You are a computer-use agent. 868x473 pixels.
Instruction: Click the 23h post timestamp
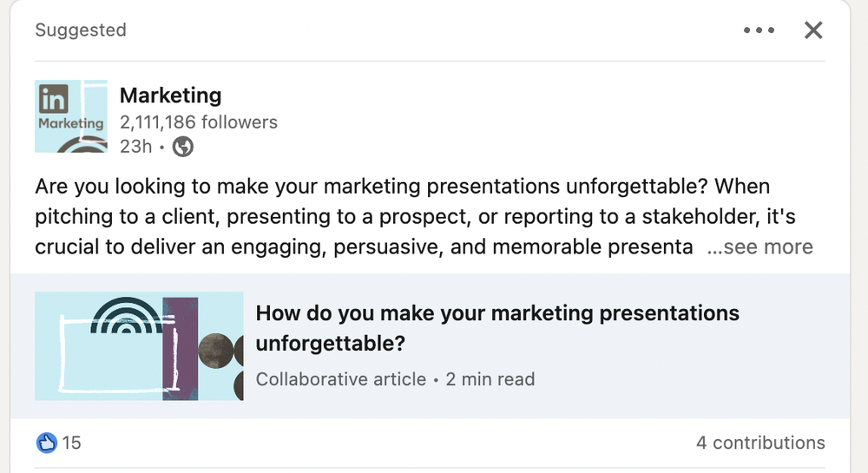(135, 147)
